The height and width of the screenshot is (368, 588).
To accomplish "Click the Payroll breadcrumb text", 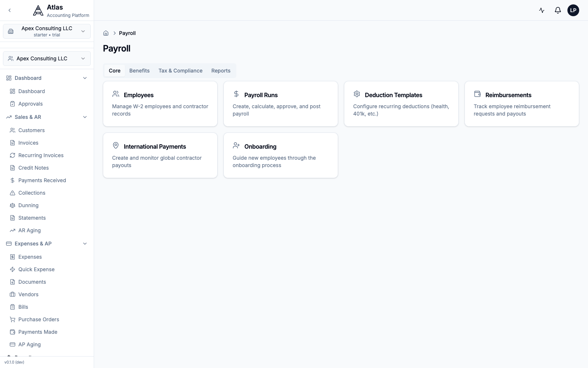I will [127, 33].
